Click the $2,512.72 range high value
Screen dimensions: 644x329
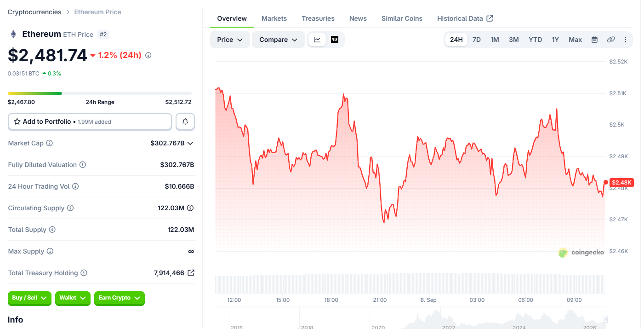tap(178, 102)
